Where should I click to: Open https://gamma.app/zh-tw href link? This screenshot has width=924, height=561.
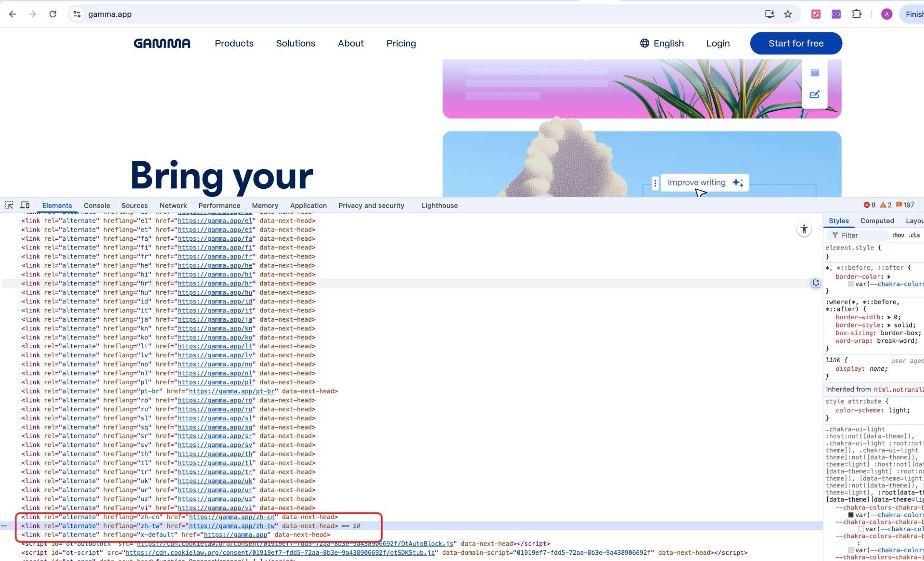(x=232, y=526)
